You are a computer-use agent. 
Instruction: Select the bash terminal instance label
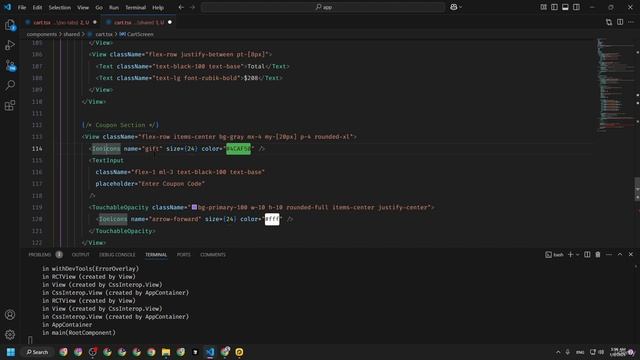click(x=554, y=254)
